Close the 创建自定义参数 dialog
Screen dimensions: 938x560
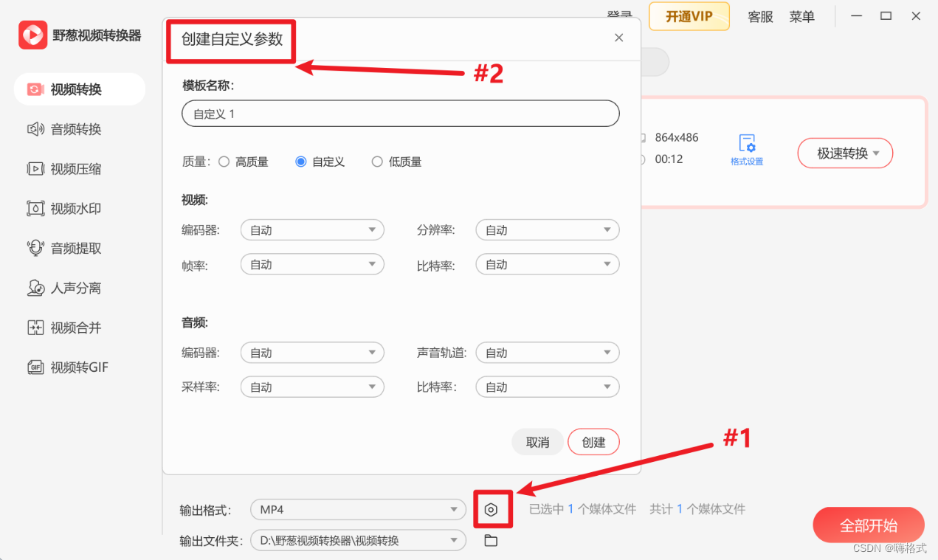[x=618, y=38]
